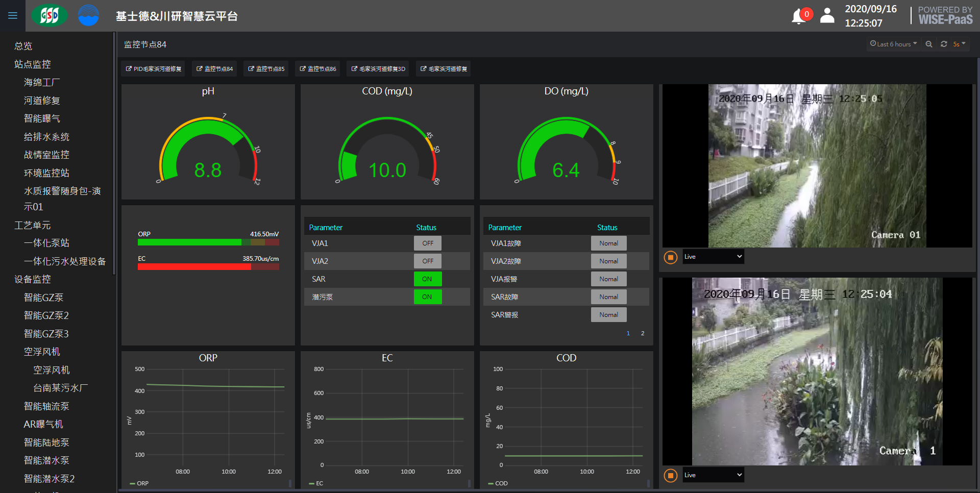Click the magnifier zoom-out time icon

coord(929,44)
